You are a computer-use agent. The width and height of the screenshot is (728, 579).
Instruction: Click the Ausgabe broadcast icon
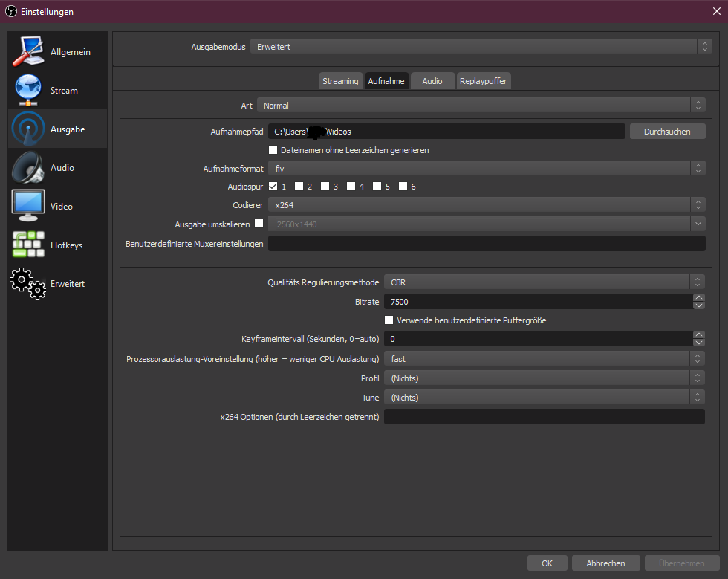pos(28,129)
